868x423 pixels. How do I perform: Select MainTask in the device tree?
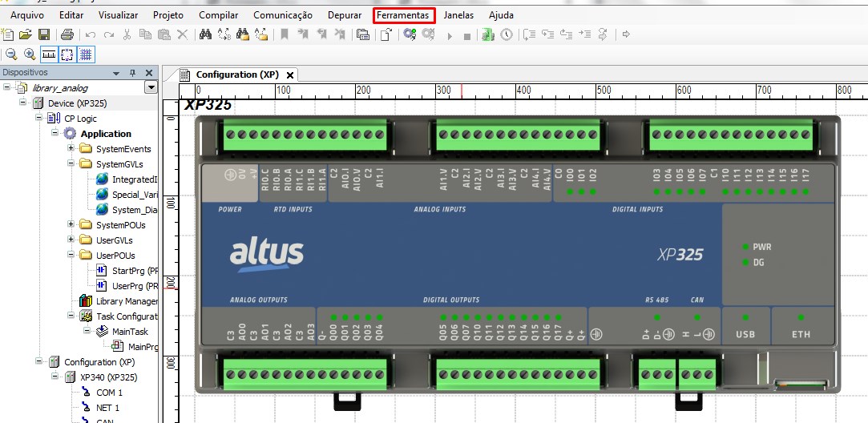[130, 332]
